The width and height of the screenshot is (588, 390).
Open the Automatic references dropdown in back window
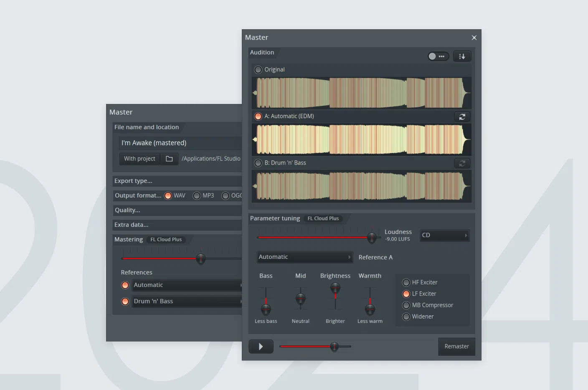click(x=187, y=285)
